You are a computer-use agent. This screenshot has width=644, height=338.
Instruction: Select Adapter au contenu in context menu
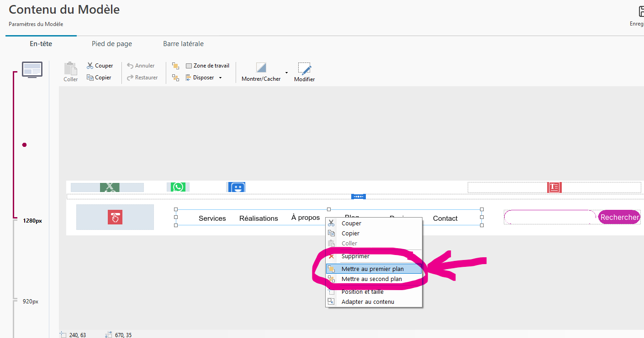point(368,302)
